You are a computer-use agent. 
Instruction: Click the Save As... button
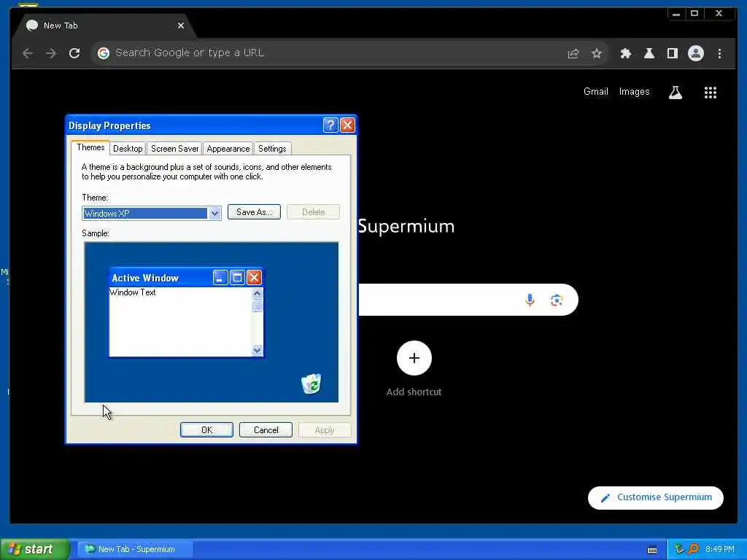pos(254,212)
